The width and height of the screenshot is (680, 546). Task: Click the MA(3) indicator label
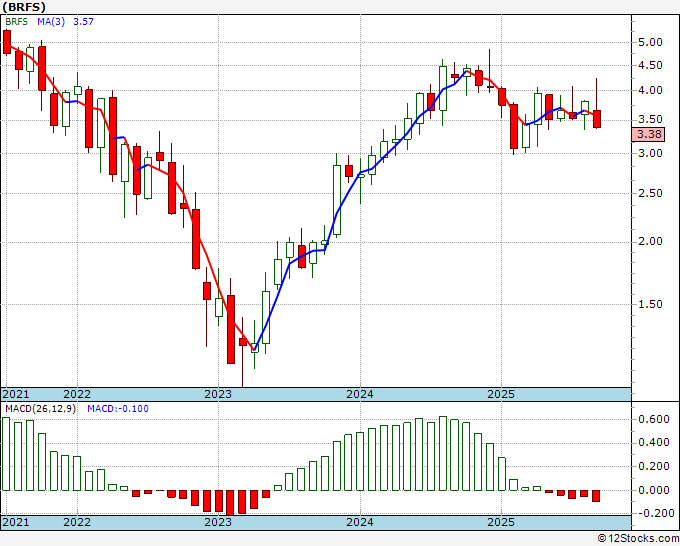(x=51, y=22)
